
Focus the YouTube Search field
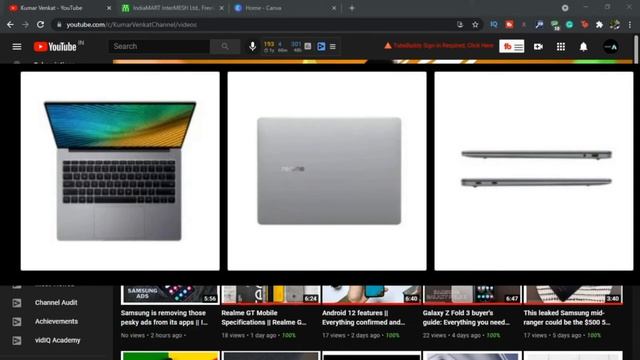[160, 47]
